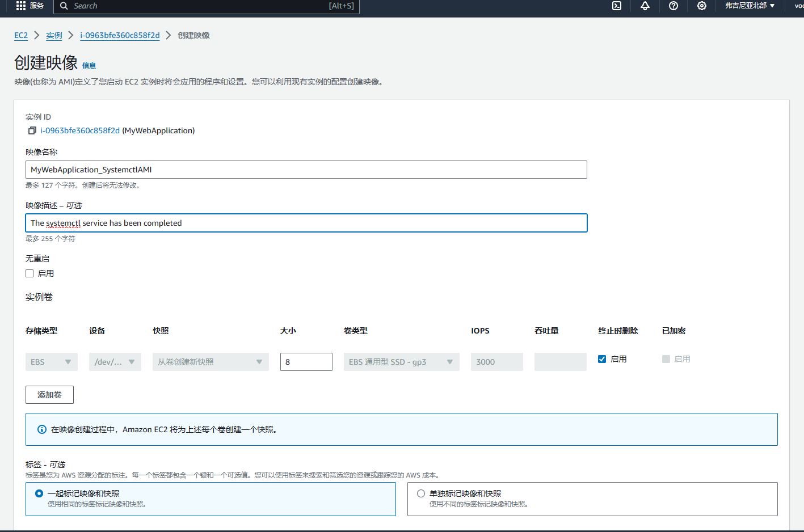The width and height of the screenshot is (804, 532).
Task: Click the image name input field
Action: [x=306, y=170]
